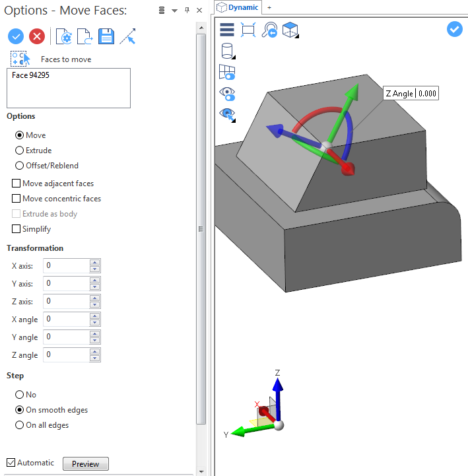Pin the Options panel
468x476 pixels.
click(x=187, y=11)
